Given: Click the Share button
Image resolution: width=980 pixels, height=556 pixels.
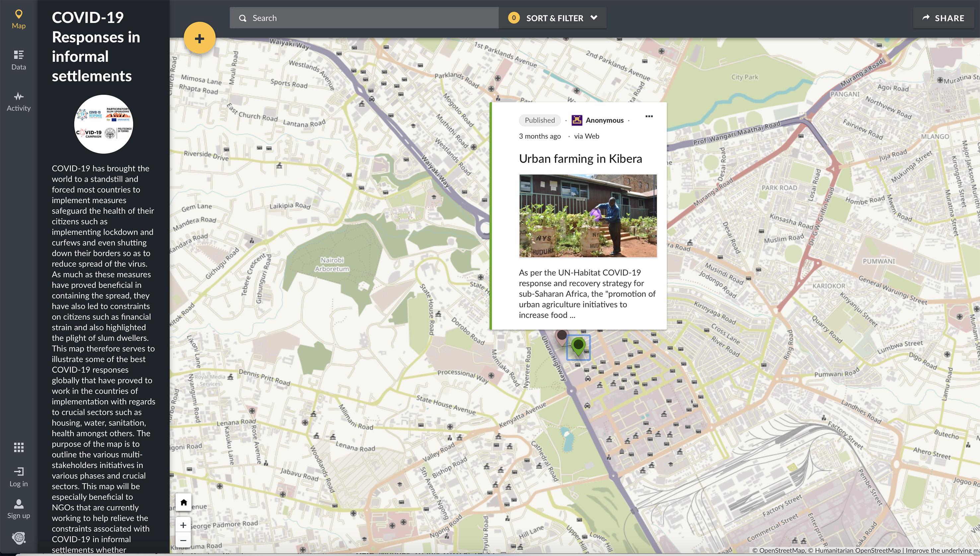Looking at the screenshot, I should [x=944, y=18].
